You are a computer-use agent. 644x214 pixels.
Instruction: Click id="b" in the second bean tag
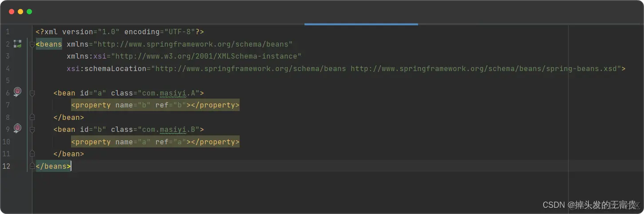[93, 129]
